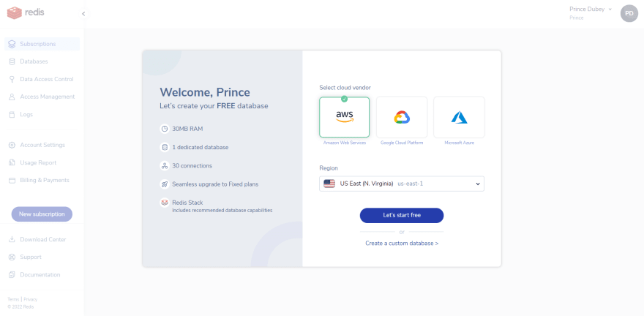Image resolution: width=644 pixels, height=316 pixels.
Task: Select Google Cloud Platform vendor card
Action: [x=402, y=117]
